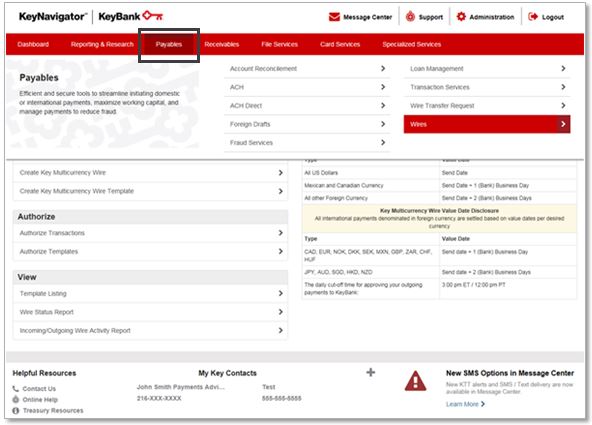Click the Logout arrow icon
592x425 pixels.
click(x=533, y=17)
